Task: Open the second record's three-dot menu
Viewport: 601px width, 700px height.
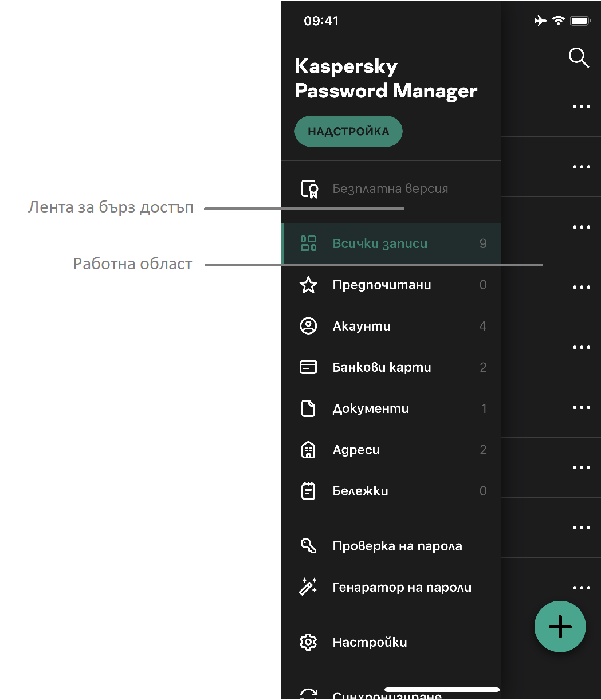Action: pyautogui.click(x=581, y=167)
